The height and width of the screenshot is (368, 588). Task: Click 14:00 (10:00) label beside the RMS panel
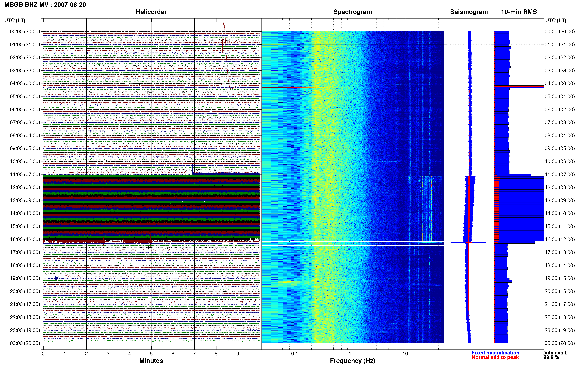[560, 213]
